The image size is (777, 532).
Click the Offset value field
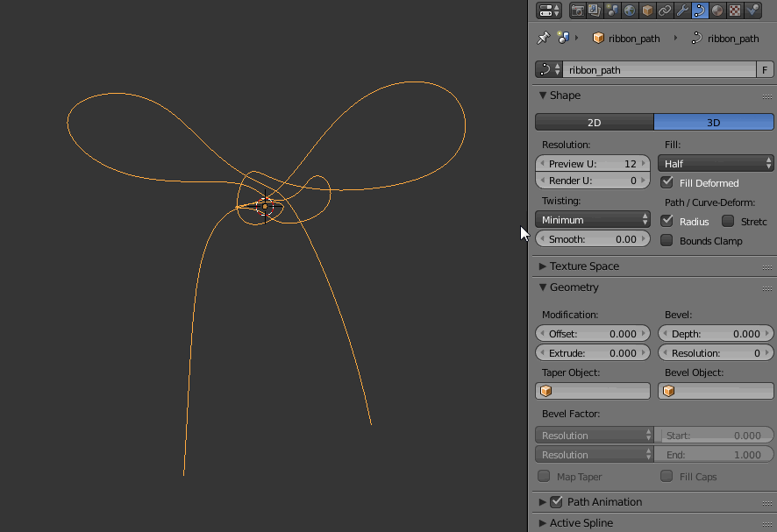click(x=593, y=333)
